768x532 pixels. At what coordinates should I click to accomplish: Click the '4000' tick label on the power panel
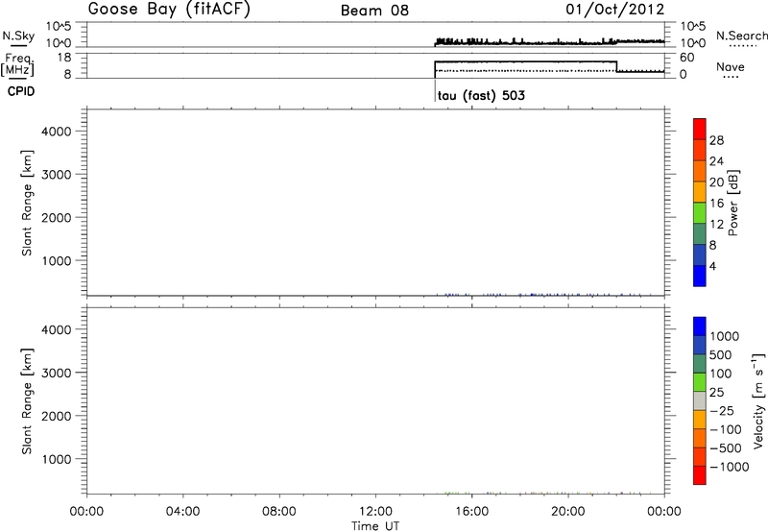[x=57, y=132]
